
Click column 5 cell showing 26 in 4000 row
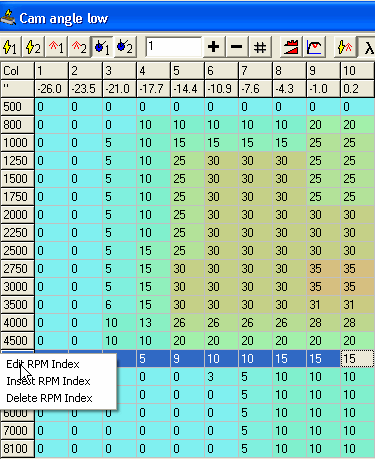[187, 323]
